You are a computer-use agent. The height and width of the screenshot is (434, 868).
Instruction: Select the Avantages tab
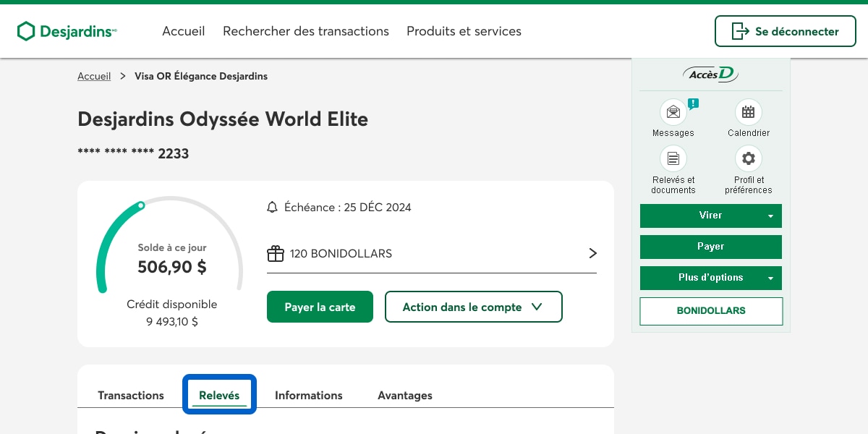point(404,395)
